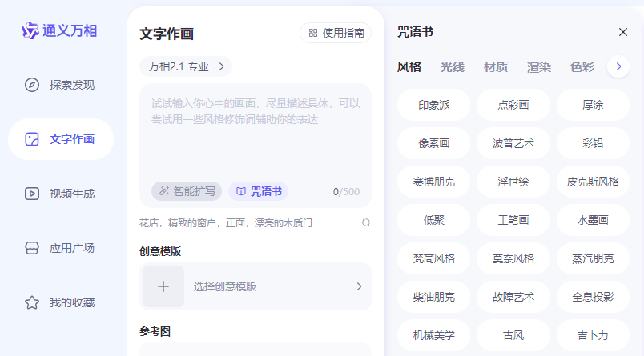
Task: Show more spell category tabs
Action: (618, 66)
